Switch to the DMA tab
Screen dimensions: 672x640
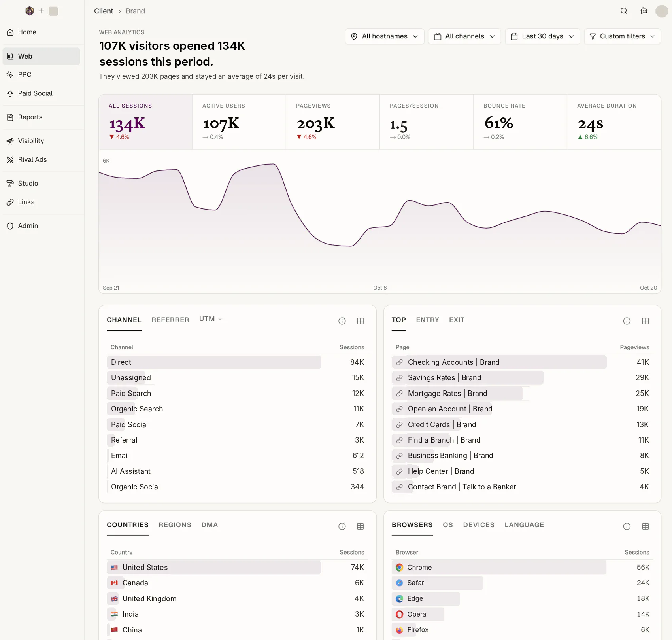click(210, 525)
